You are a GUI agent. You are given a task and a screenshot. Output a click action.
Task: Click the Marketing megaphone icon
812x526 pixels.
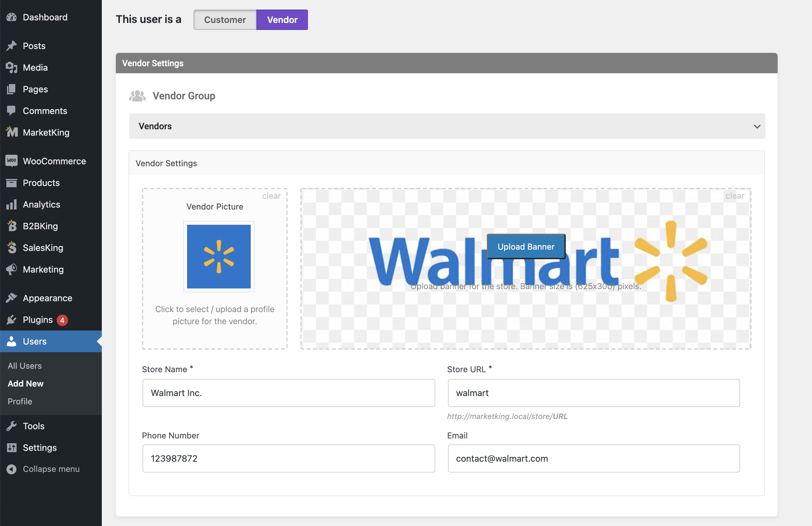point(11,269)
